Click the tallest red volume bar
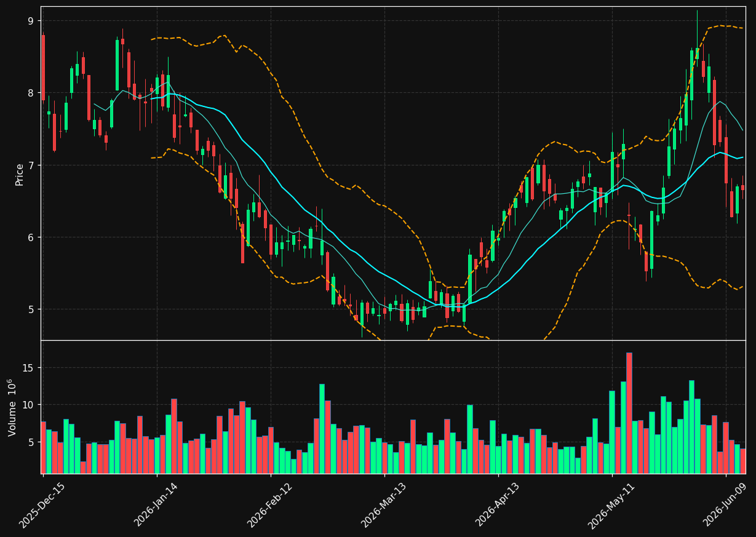This screenshot has height=537, width=756. click(x=629, y=413)
